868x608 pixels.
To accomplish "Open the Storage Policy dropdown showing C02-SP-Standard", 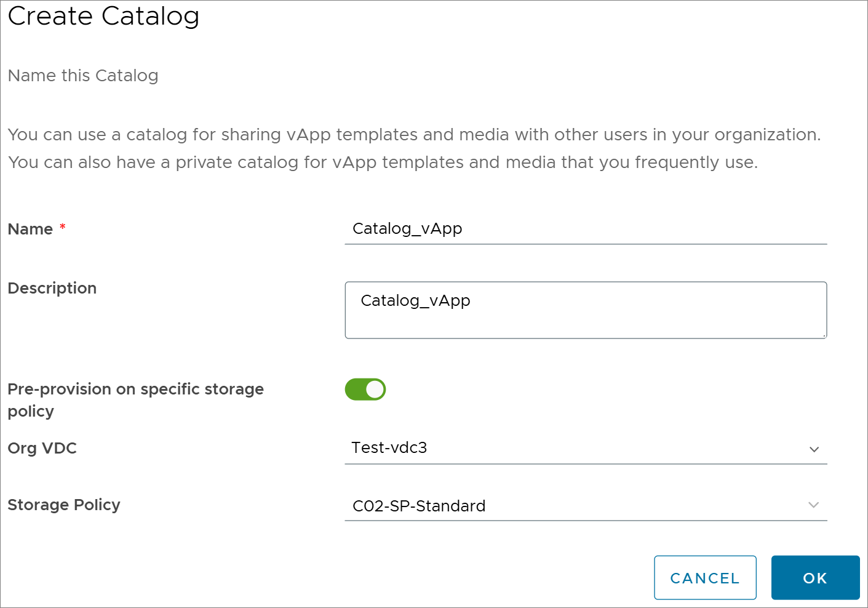I will [x=586, y=506].
